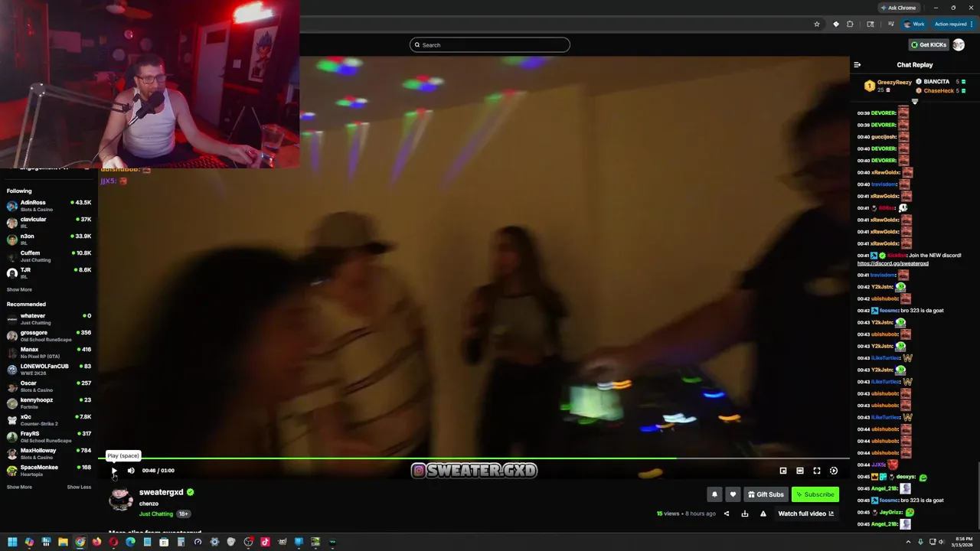Open the Work Chrome profile

click(x=915, y=24)
